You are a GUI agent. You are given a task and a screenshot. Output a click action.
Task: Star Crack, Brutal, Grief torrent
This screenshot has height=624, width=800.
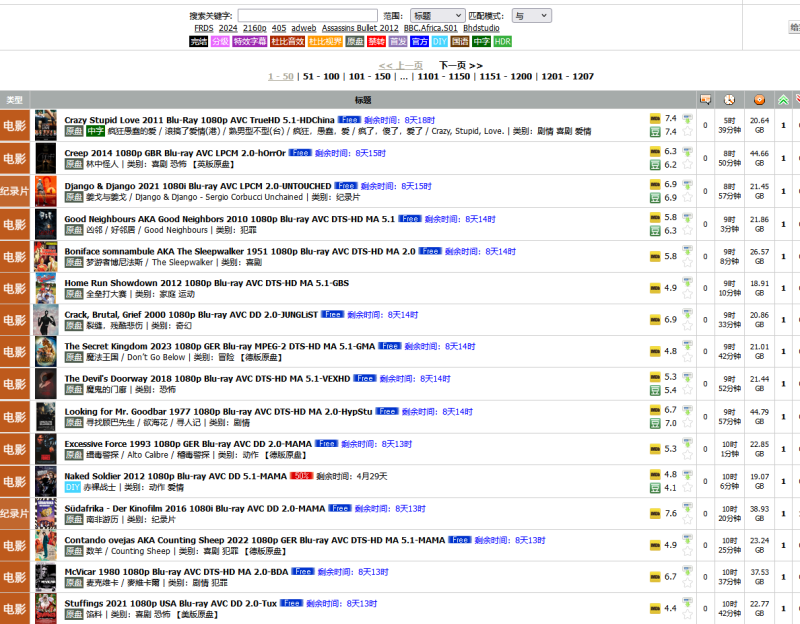[688, 326]
